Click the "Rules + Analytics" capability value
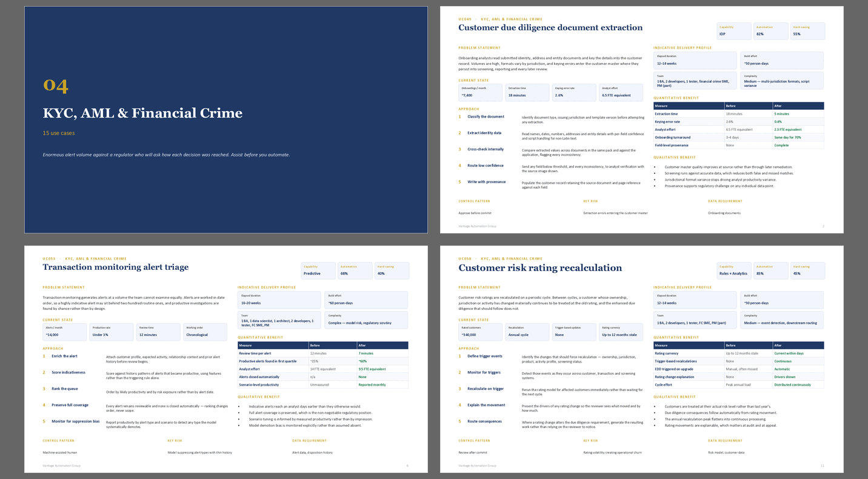This screenshot has width=868, height=479. [x=733, y=273]
